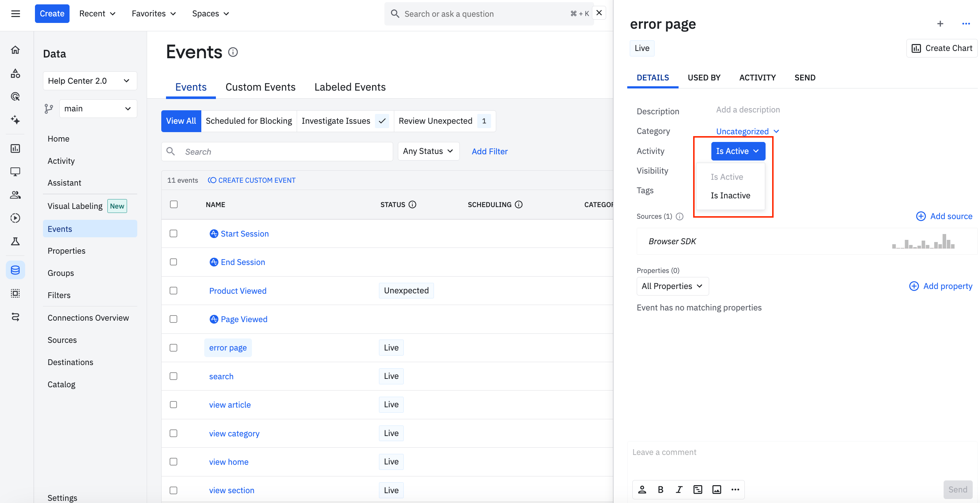
Task: Click the insert image icon in comment toolbar
Action: [716, 489]
